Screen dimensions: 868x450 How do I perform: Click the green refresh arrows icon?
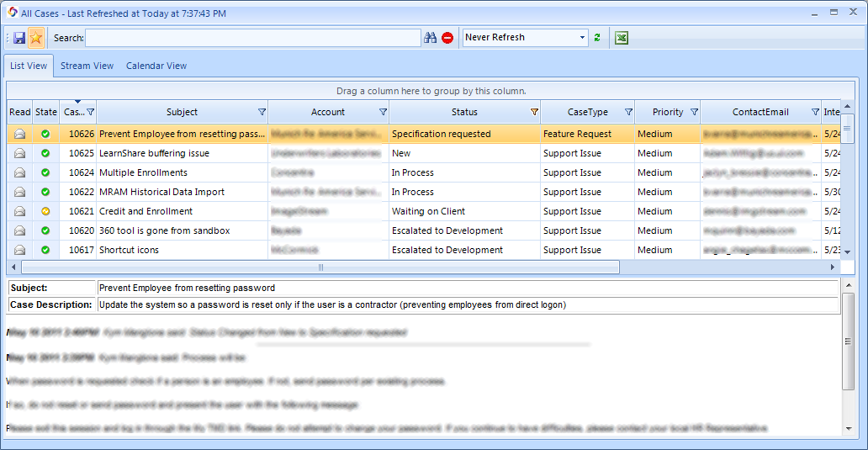pyautogui.click(x=597, y=38)
